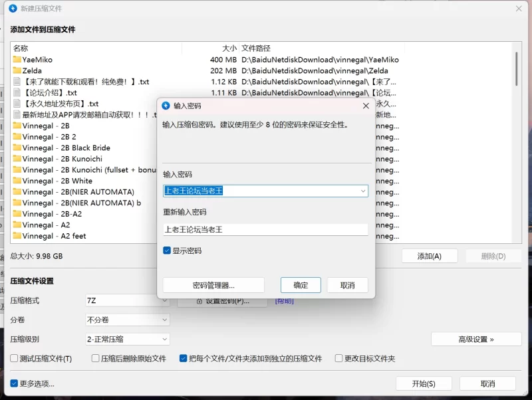Click the YaeMiko folder icon
This screenshot has width=532, height=400.
[x=17, y=60]
